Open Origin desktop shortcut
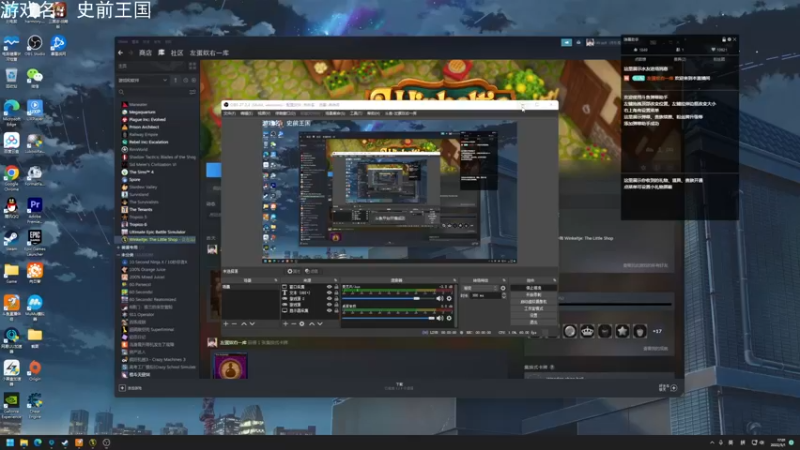 (35, 370)
